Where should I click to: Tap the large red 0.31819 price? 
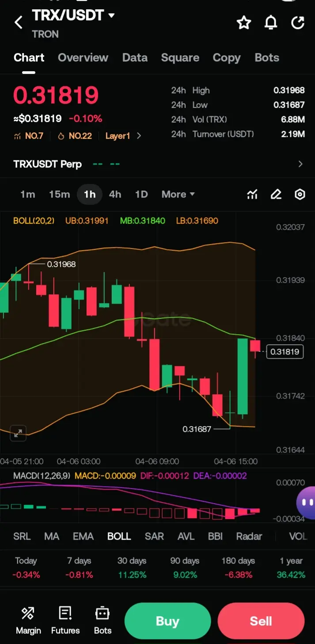point(56,95)
